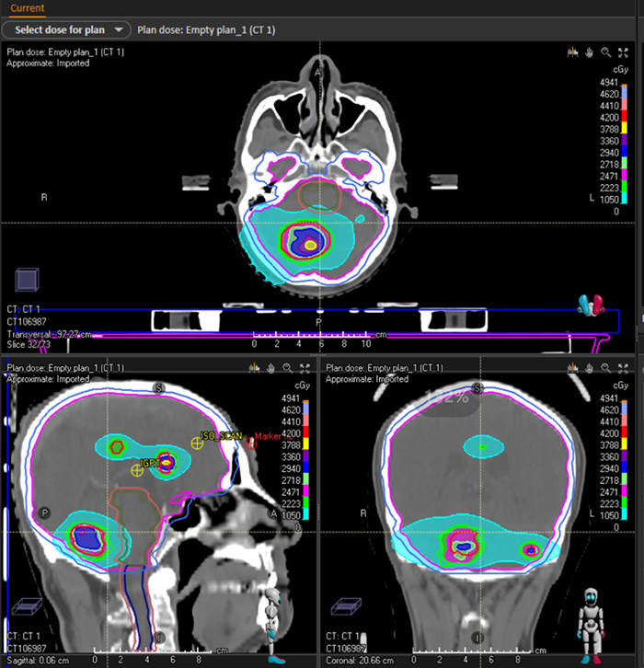
Task: Click the zoom magnifier in the transversal view
Action: click(606, 52)
